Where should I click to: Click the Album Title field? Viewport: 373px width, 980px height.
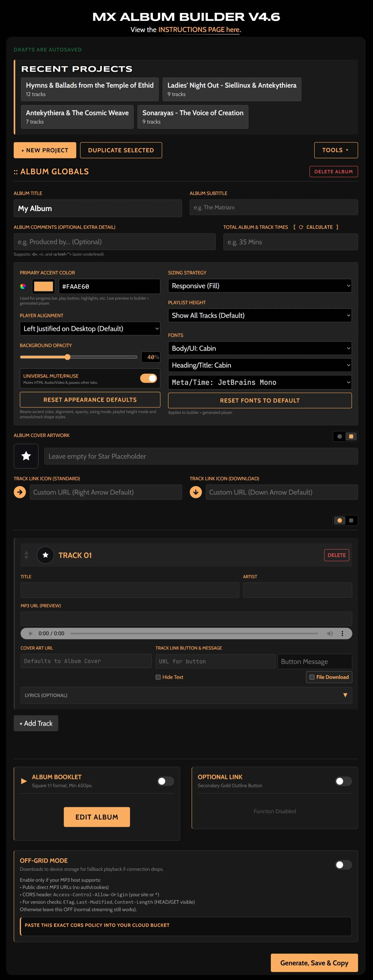click(x=98, y=208)
